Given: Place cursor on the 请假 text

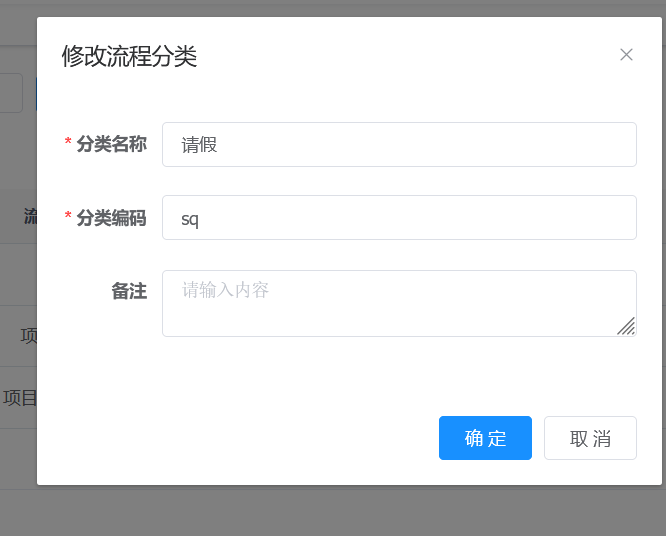Looking at the screenshot, I should click(x=199, y=144).
